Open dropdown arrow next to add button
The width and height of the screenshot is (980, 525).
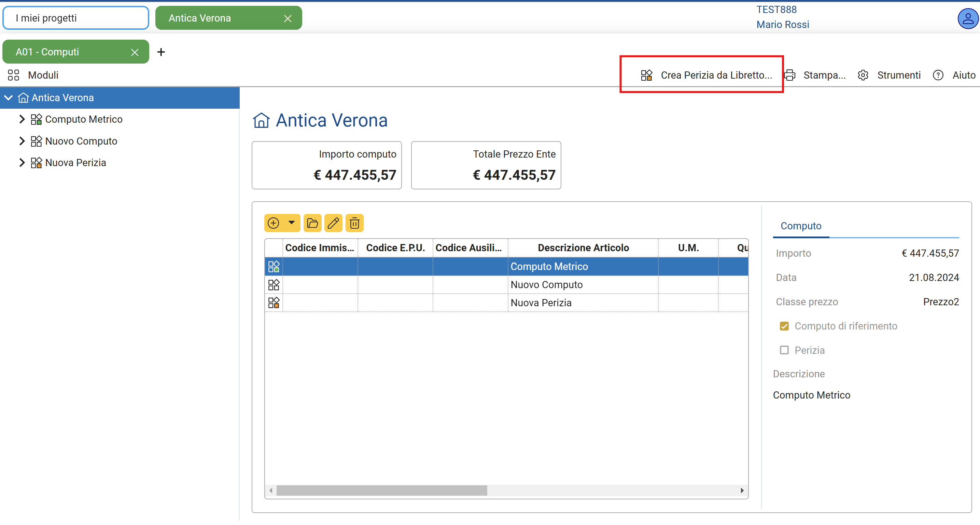point(292,223)
